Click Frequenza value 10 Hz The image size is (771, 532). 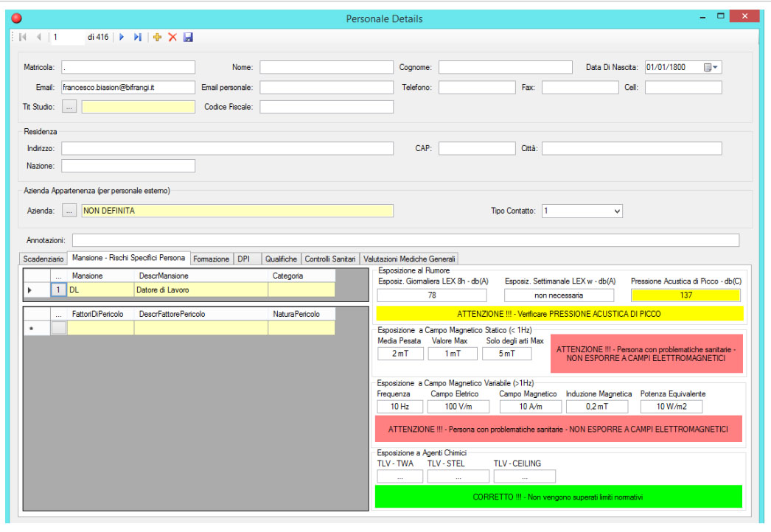(400, 407)
